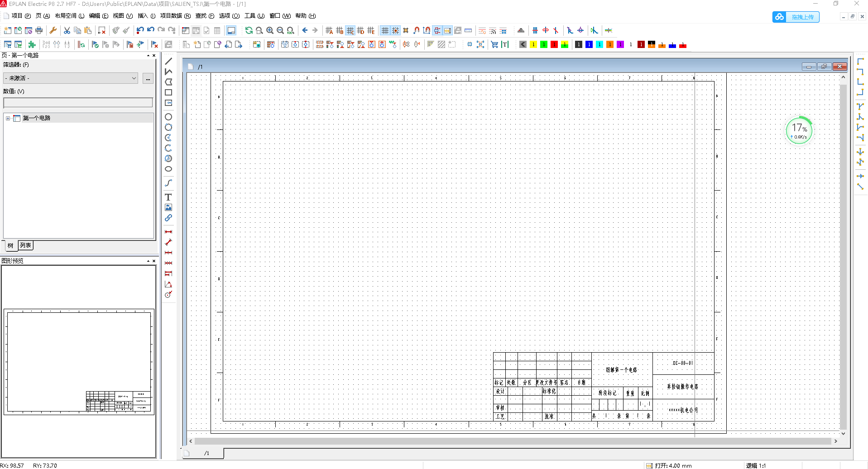Open the 项目数据 menu
Image resolution: width=868 pixels, height=469 pixels.
[x=175, y=16]
